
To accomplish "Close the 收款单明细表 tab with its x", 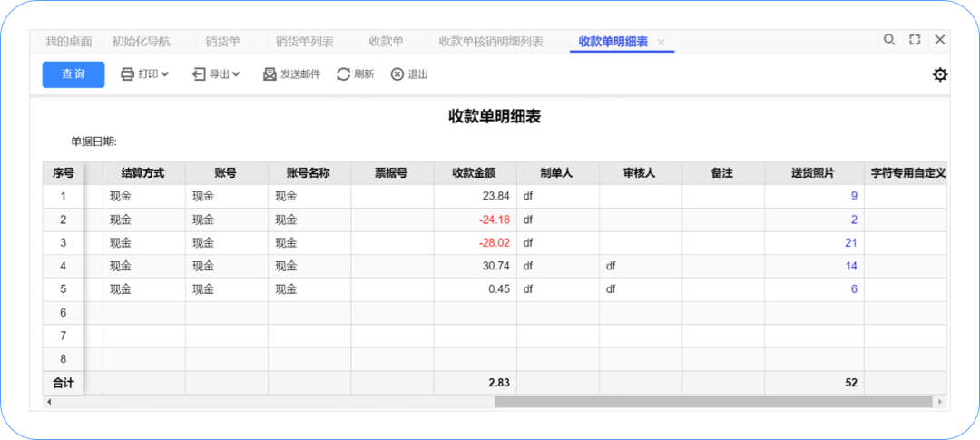I will tap(661, 42).
